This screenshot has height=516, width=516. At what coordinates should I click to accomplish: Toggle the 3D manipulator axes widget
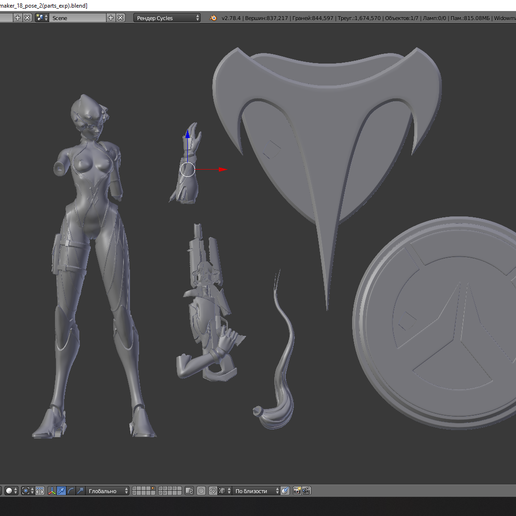[52, 491]
